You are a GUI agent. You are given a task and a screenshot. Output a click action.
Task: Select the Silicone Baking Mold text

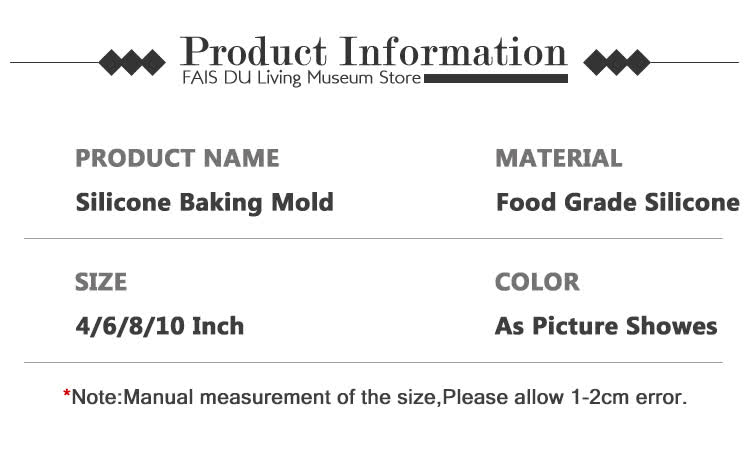point(204,203)
